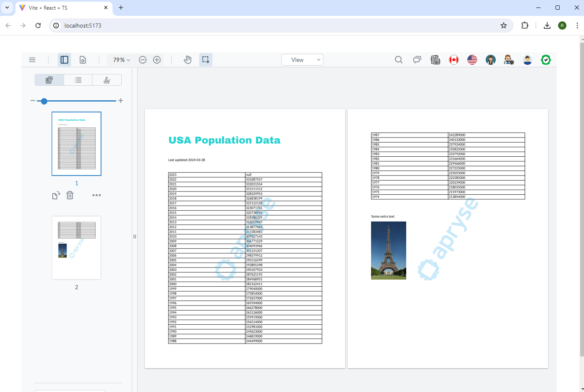Viewport: 584px width, 392px height.
Task: Open the browser extensions puzzle icon
Action: pyautogui.click(x=525, y=25)
